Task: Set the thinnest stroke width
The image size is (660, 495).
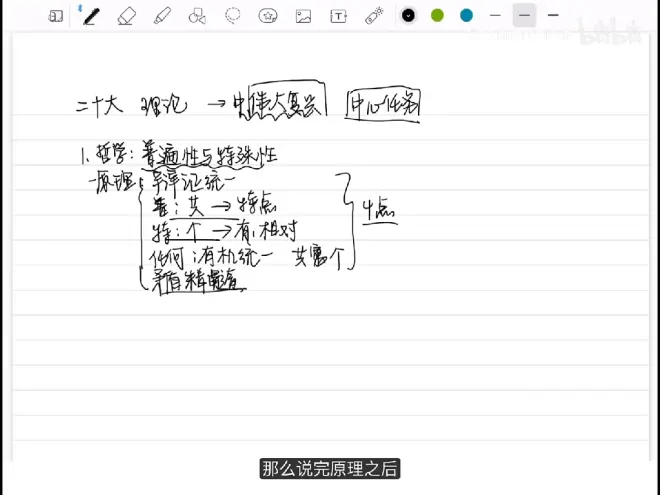Action: [x=495, y=15]
